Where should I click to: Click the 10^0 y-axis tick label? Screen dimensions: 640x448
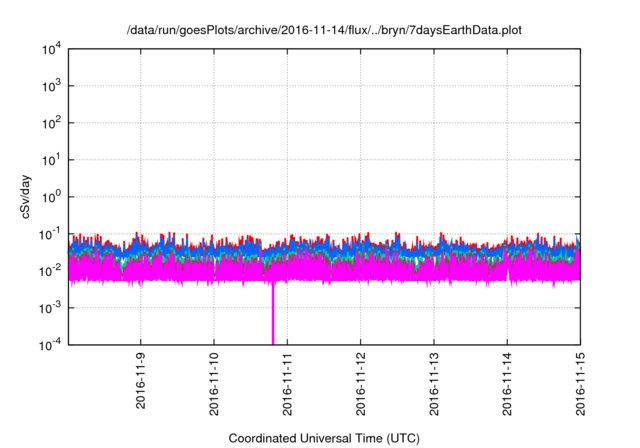tap(52, 196)
